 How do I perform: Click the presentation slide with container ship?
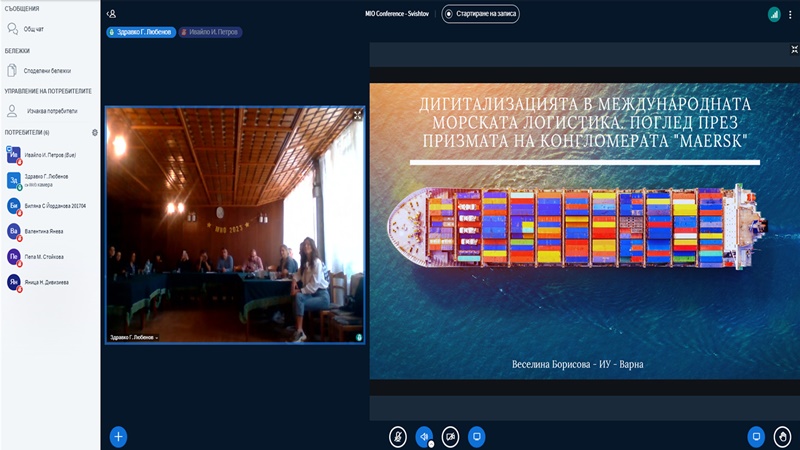585,231
